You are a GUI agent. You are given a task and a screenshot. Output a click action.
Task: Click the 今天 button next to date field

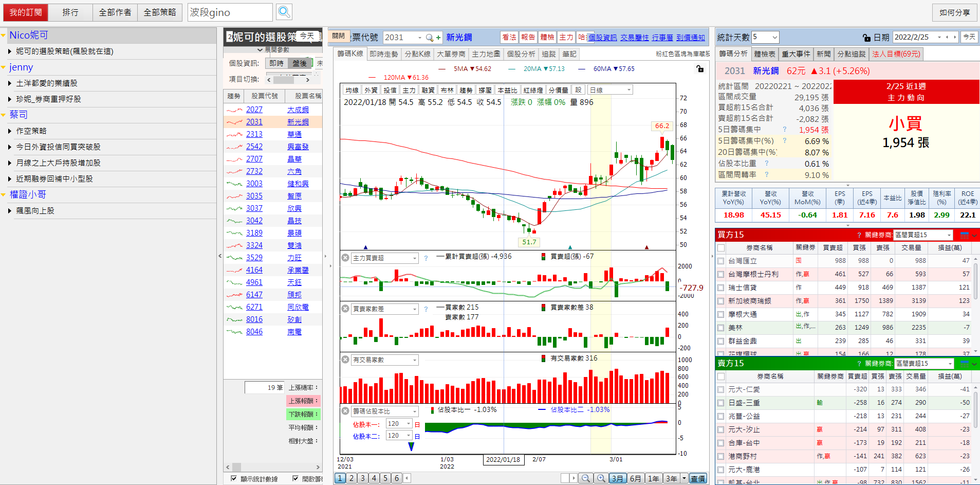[969, 37]
